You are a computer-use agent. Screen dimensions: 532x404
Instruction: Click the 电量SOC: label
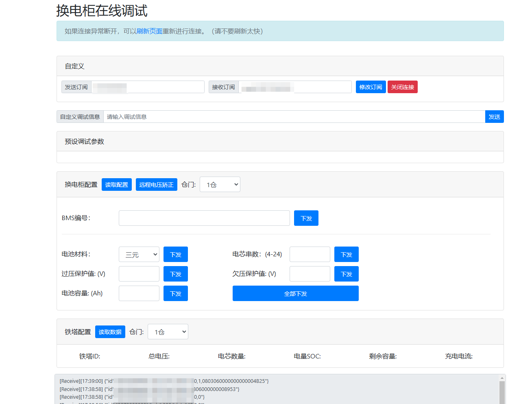click(307, 356)
